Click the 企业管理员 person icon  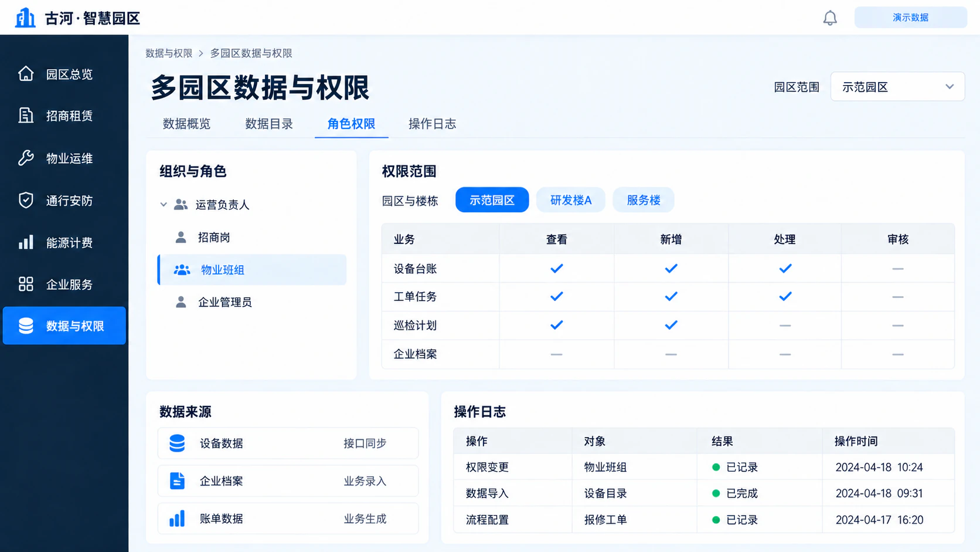click(x=181, y=302)
